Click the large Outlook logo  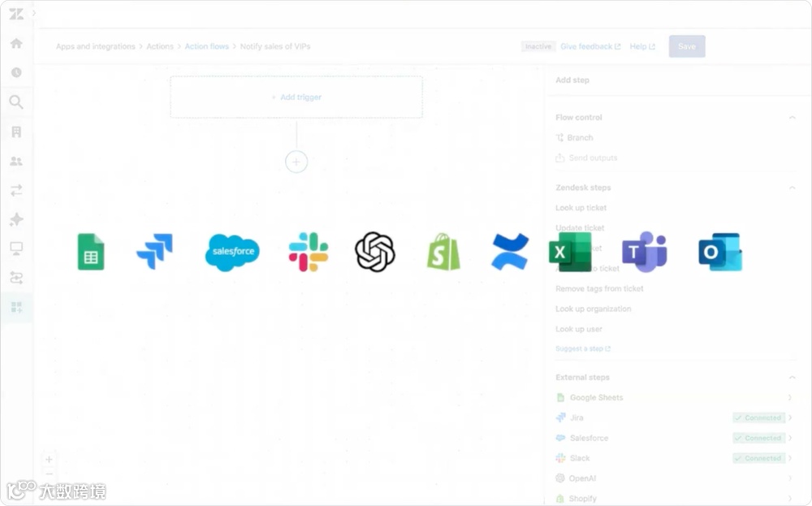(719, 252)
